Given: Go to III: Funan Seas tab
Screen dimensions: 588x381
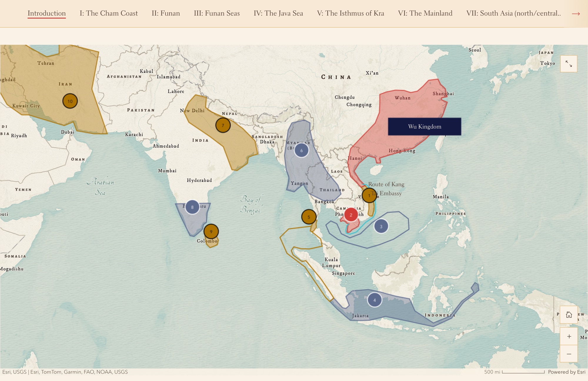Looking at the screenshot, I should pos(217,13).
